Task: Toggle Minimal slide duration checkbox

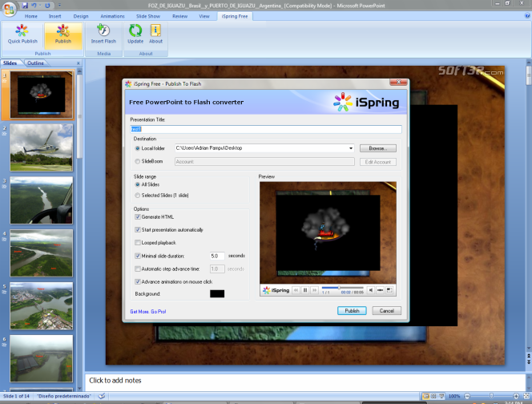Action: coord(138,256)
